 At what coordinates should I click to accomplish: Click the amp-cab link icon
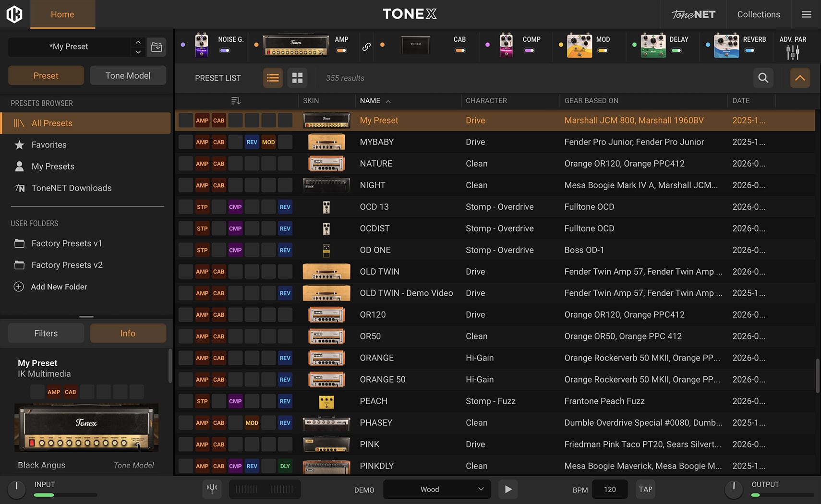366,47
